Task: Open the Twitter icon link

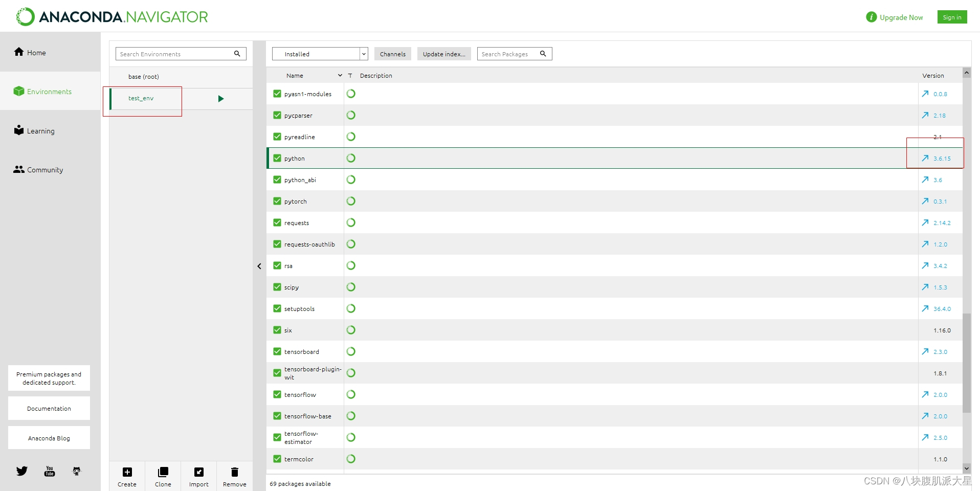Action: pyautogui.click(x=21, y=471)
